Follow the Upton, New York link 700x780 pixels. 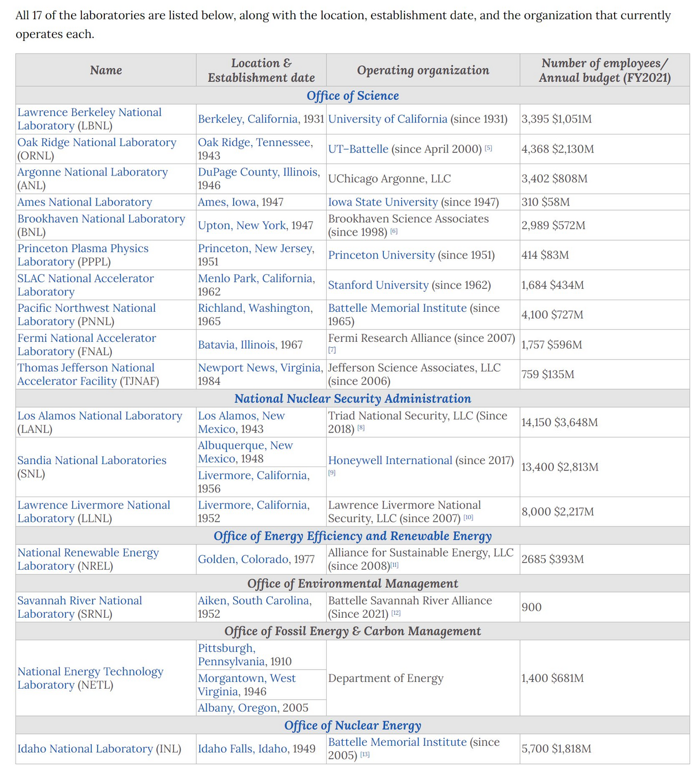[242, 225]
